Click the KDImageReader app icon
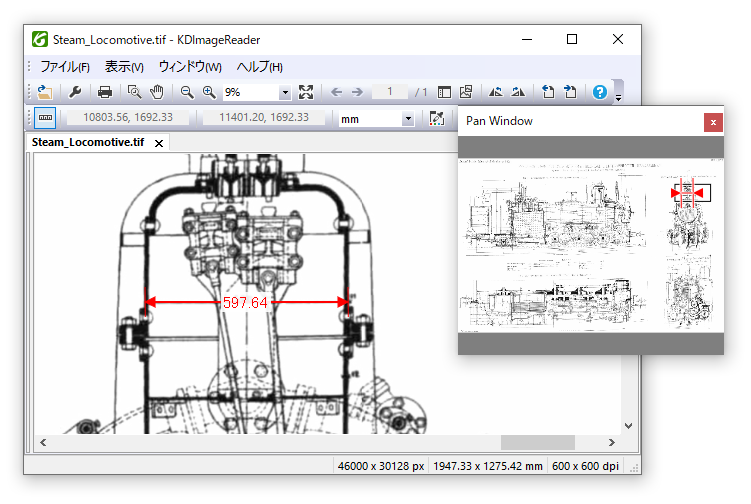The width and height of the screenshot is (751, 504). coord(40,39)
